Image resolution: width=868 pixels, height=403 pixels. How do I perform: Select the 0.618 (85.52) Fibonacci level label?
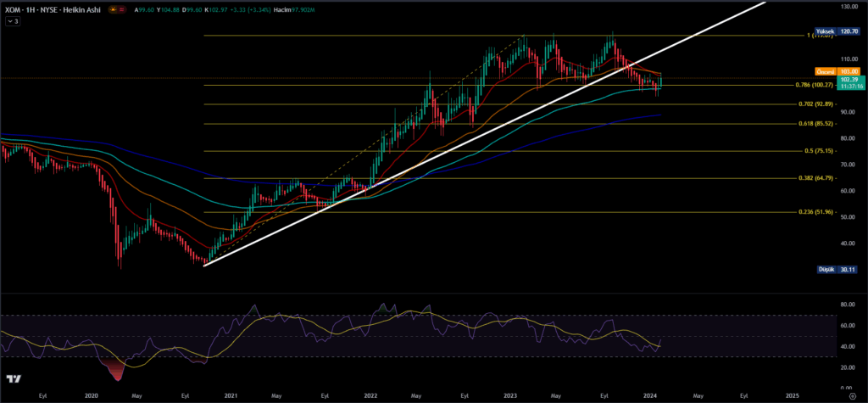pos(816,124)
